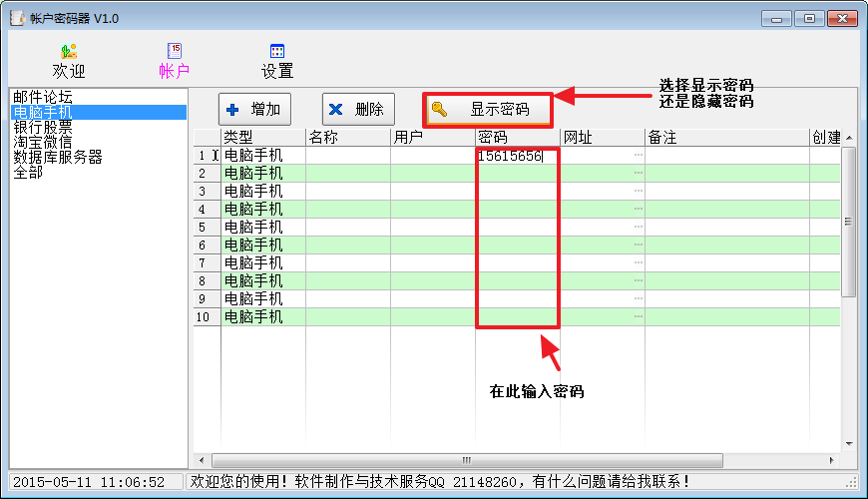Image resolution: width=868 pixels, height=499 pixels.
Task: Select 电脑手机 category in the left list
Action: (x=99, y=112)
